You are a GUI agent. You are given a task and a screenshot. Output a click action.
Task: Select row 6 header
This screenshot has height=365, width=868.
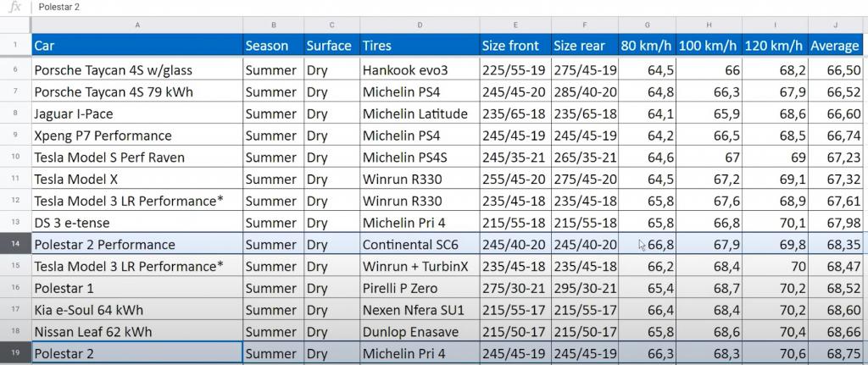15,69
